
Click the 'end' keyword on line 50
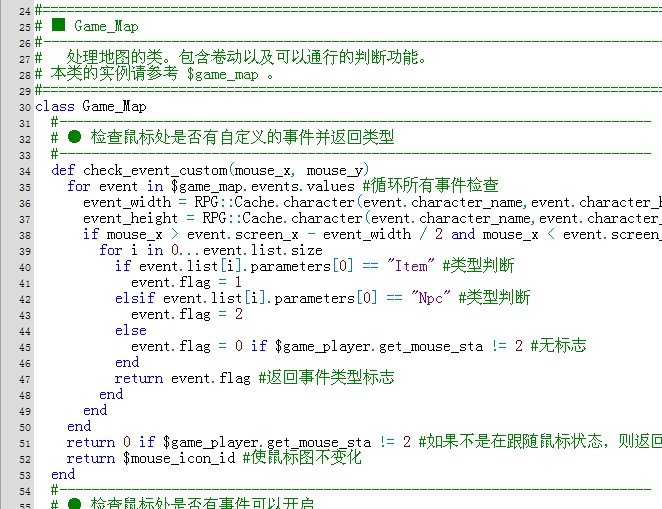pyautogui.click(x=79, y=426)
